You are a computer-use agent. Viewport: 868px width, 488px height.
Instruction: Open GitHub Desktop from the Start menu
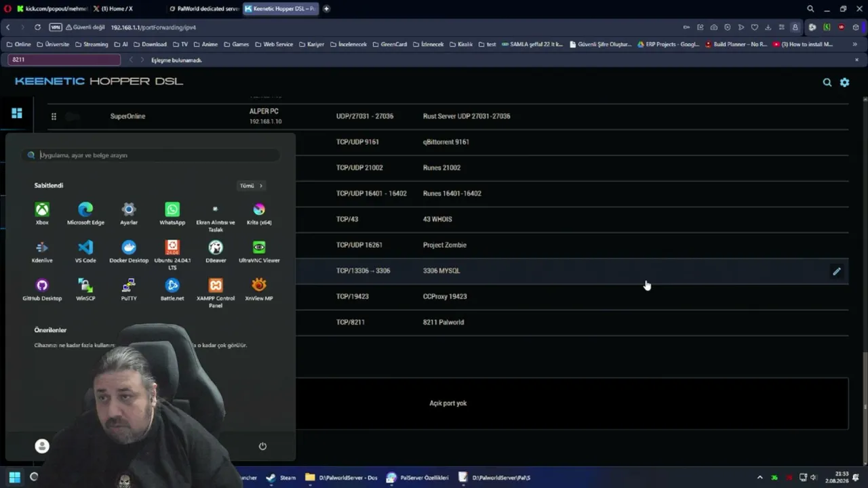42,289
